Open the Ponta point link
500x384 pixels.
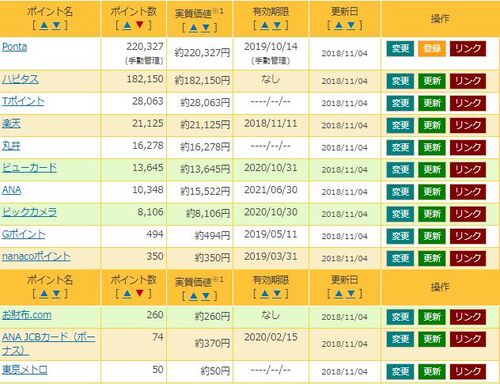[x=14, y=47]
